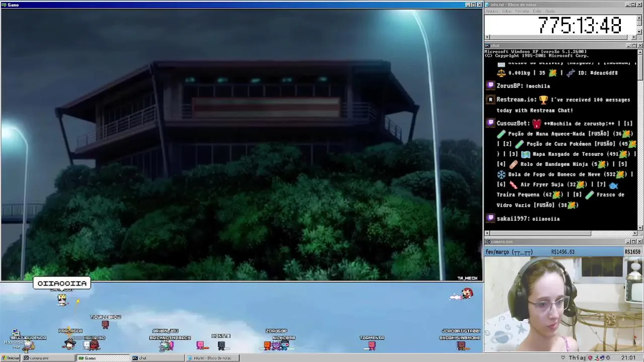The width and height of the screenshot is (644, 362).
Task: Click the TA_MECH label in game video
Action: tap(467, 278)
